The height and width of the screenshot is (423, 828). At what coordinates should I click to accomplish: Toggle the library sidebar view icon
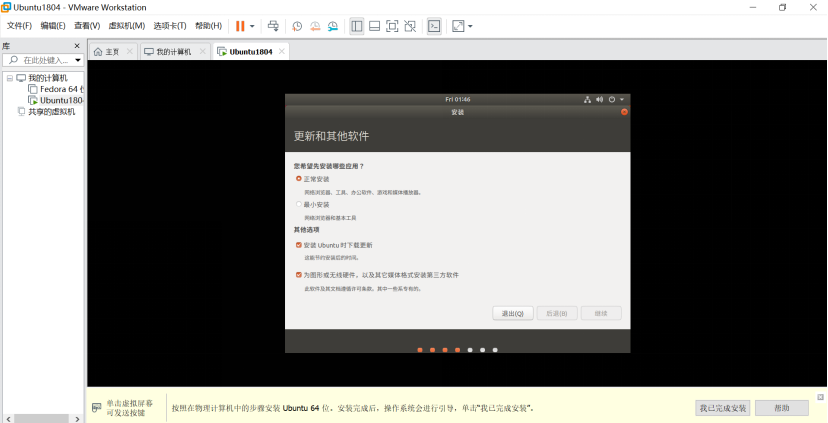tap(357, 26)
